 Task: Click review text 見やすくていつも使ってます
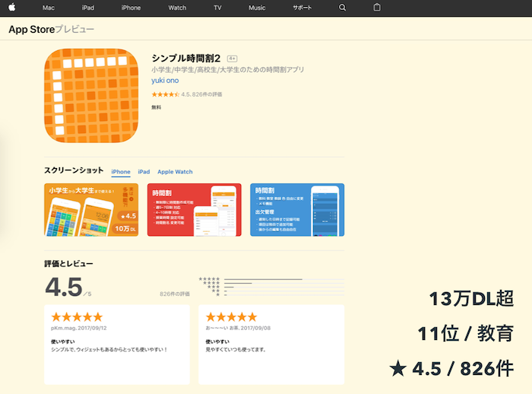tap(236, 350)
